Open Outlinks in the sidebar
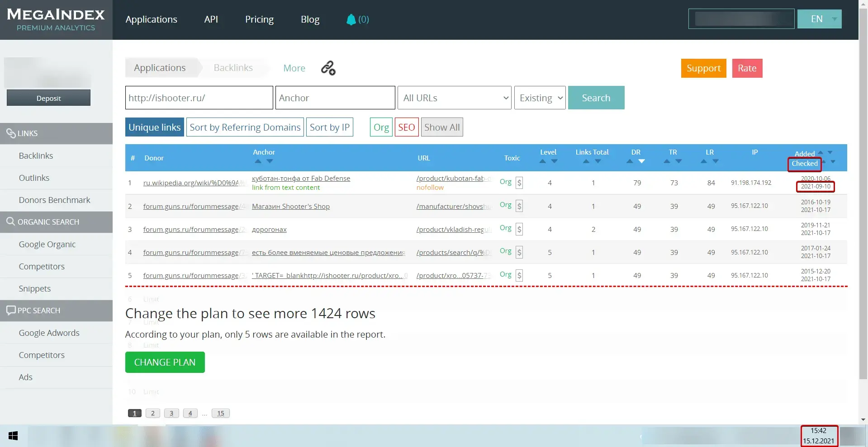Viewport: 868px width, 447px height. [x=56, y=178]
